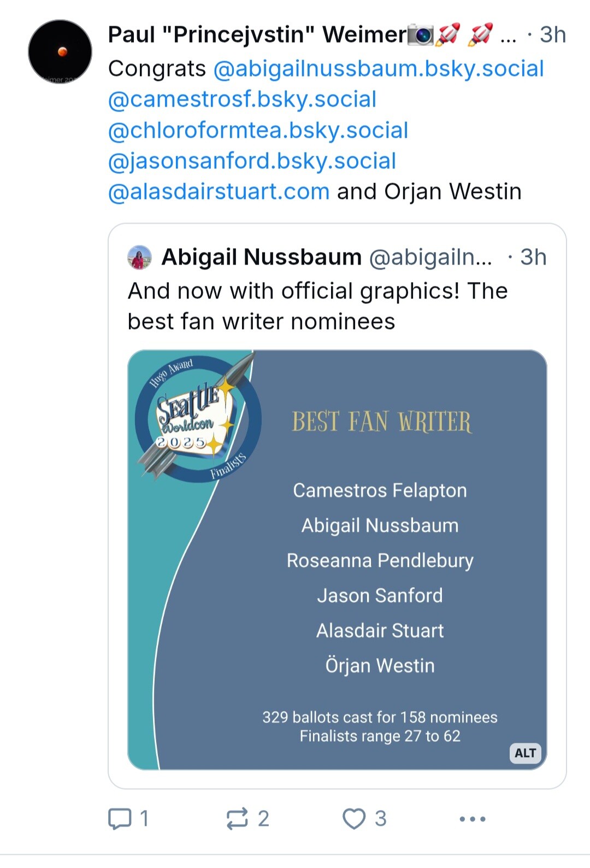
Task: Open the quoted post text about official graphics
Action: click(x=317, y=306)
